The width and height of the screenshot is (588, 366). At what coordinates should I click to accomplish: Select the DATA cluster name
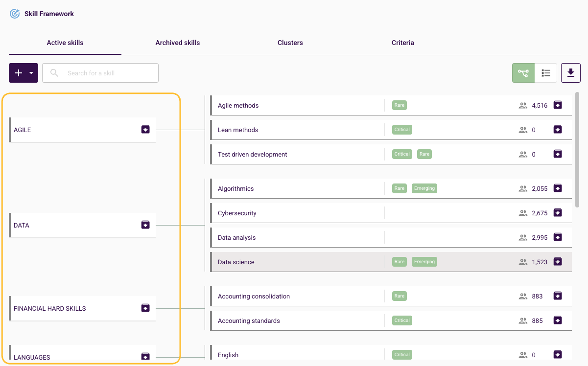[x=22, y=225]
